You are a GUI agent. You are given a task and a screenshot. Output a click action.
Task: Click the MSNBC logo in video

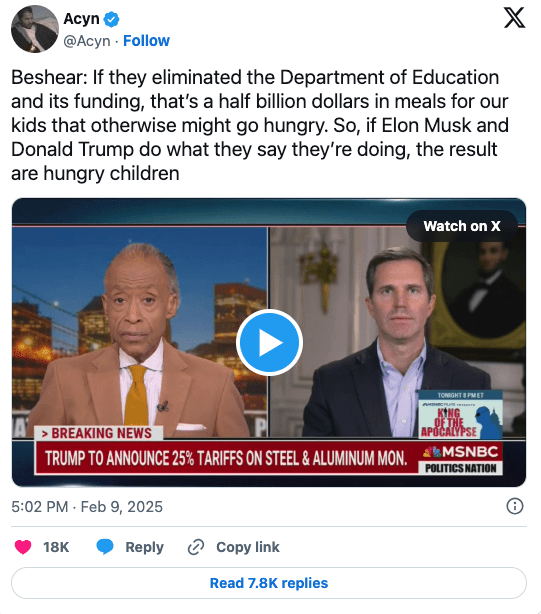(461, 452)
